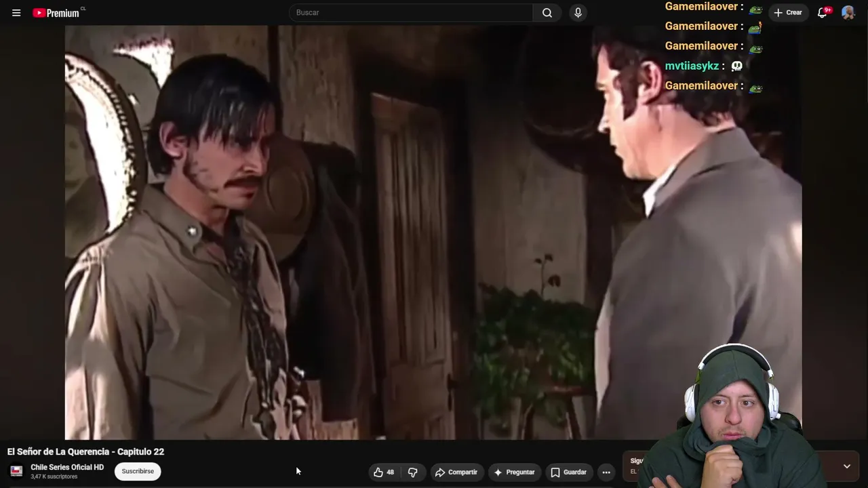
Task: Open the Preguntar AI button
Action: pyautogui.click(x=514, y=472)
